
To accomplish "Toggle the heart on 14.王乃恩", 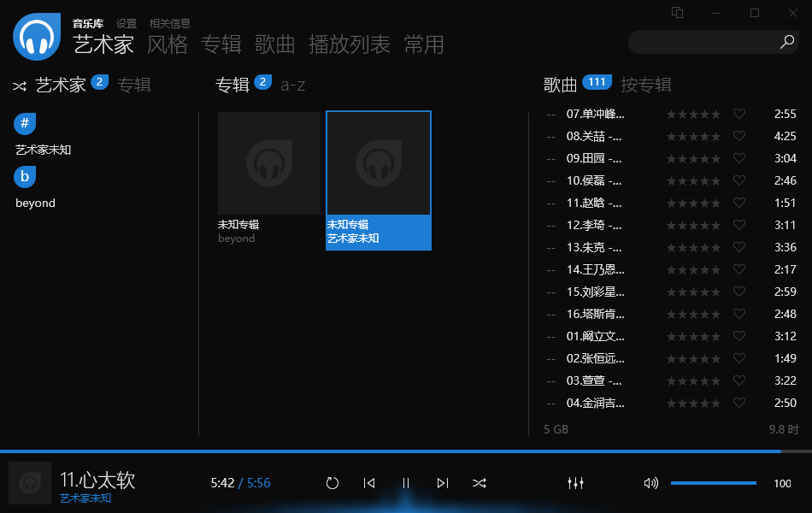I will click(x=738, y=269).
